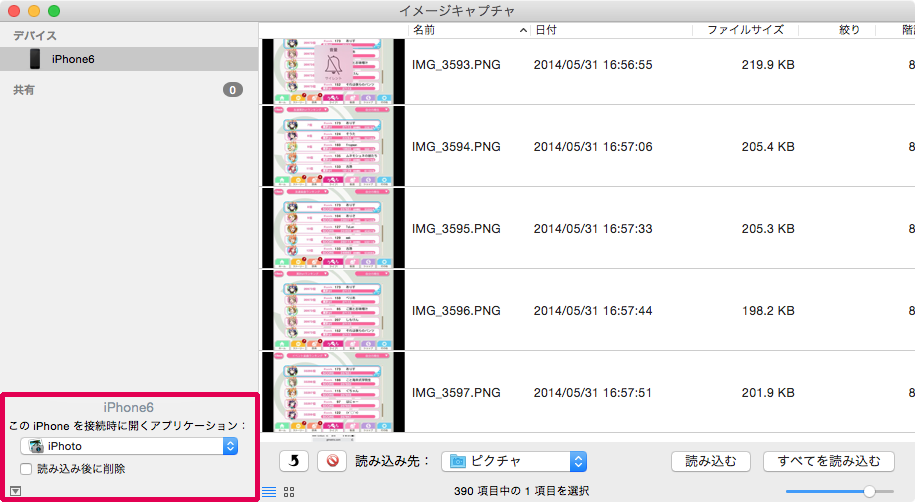Enable delete after import checkbox
This screenshot has width=915, height=502.
point(26,469)
